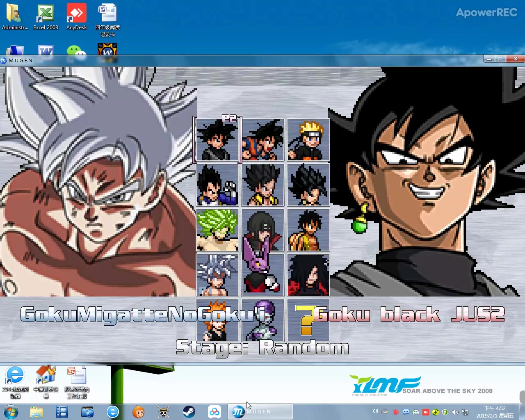The width and height of the screenshot is (525, 420).
Task: Click the CH language indicator
Action: (x=376, y=411)
